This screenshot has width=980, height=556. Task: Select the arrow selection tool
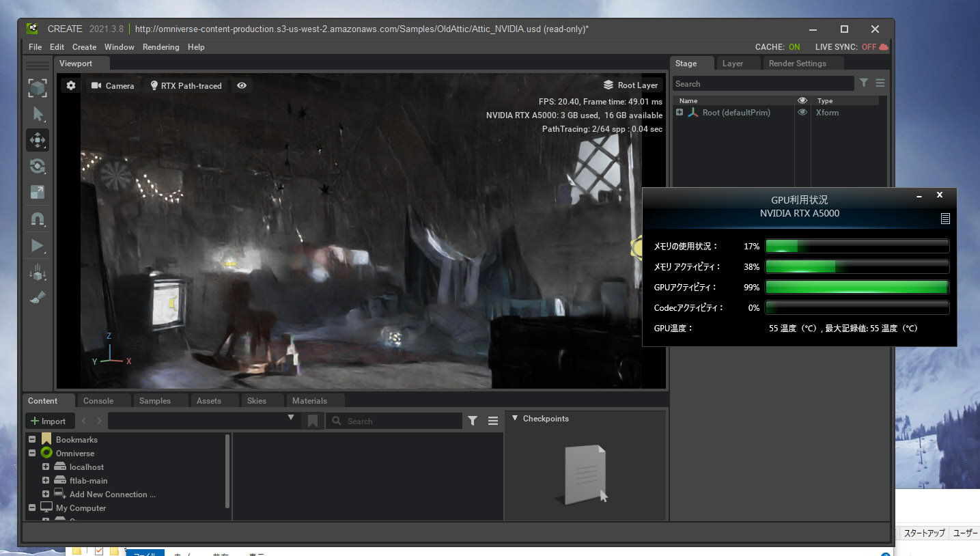(x=38, y=114)
